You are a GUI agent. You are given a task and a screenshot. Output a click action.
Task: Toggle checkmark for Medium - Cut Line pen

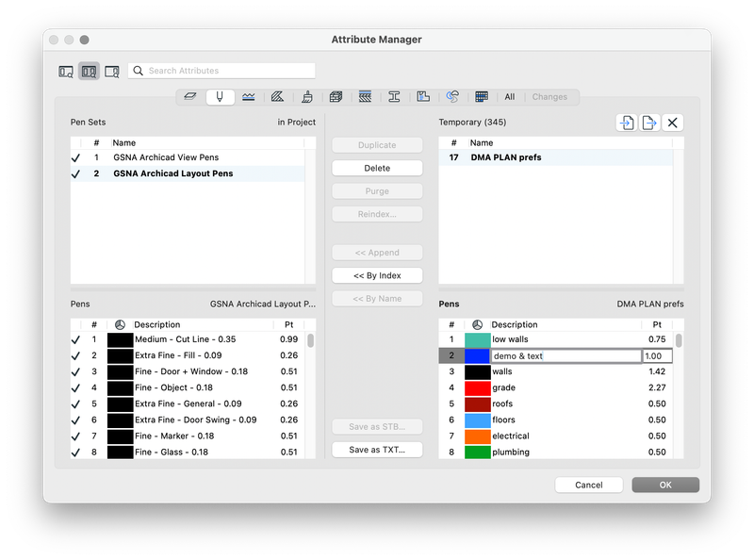click(x=75, y=339)
